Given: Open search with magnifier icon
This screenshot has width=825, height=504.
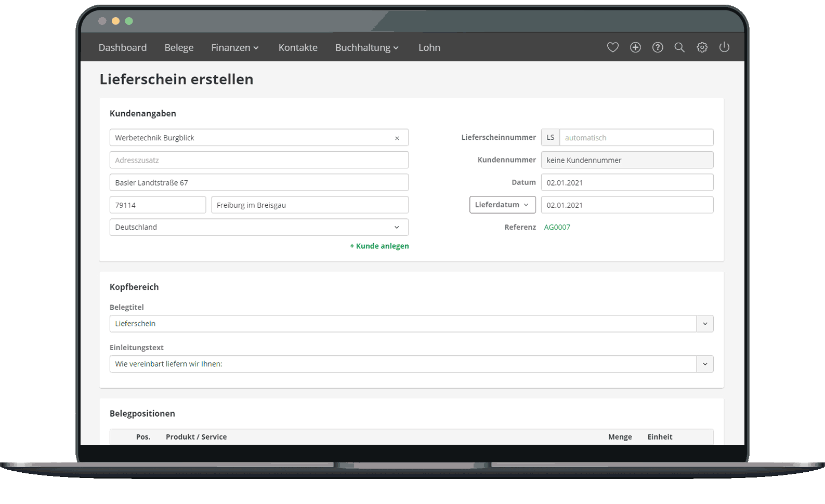Looking at the screenshot, I should tap(679, 47).
